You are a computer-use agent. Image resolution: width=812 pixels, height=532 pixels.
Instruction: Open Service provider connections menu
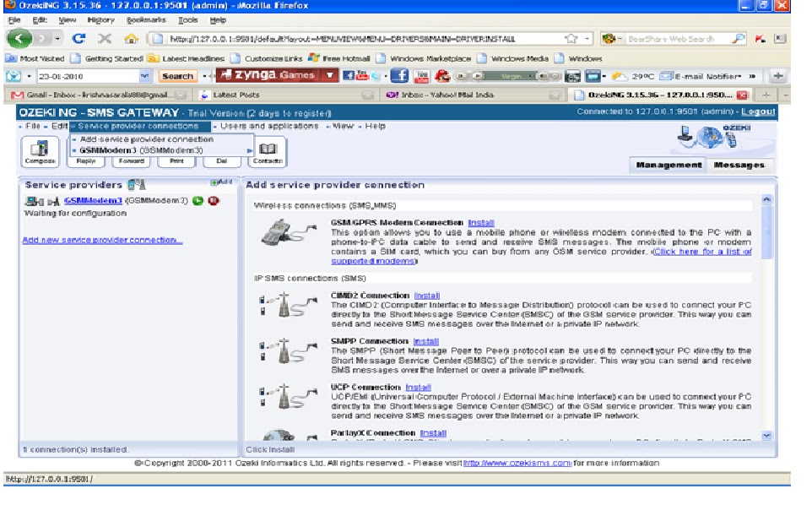(x=138, y=126)
